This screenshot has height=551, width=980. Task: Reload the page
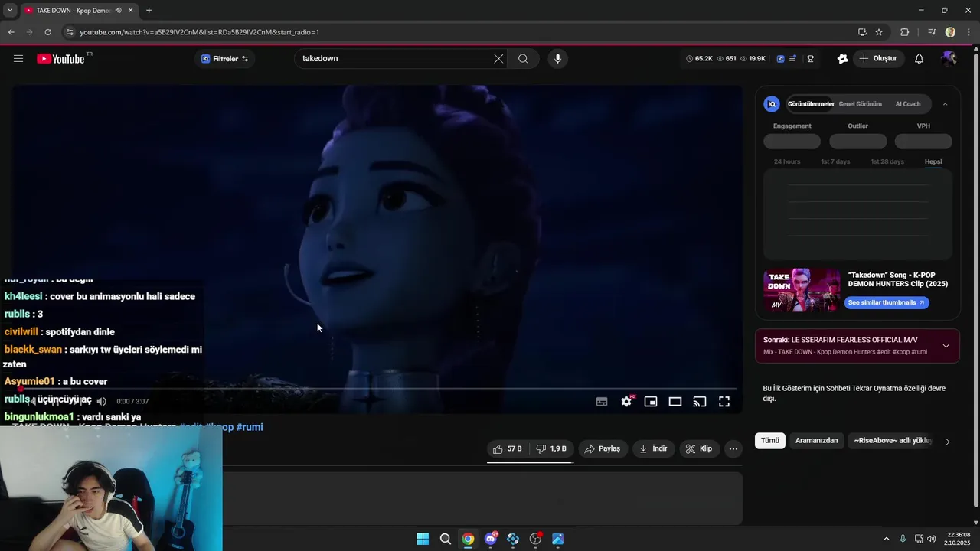47,32
